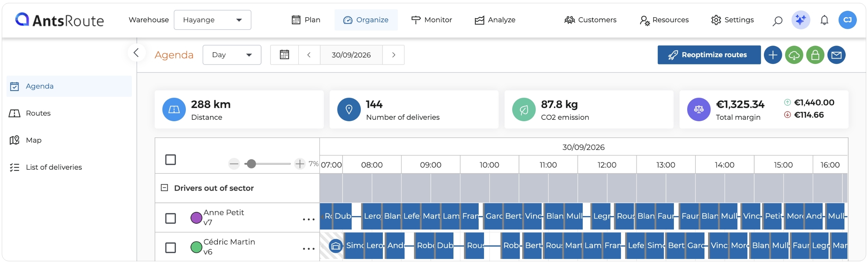This screenshot has height=264, width=868.
Task: Click the 30/09/2026 date field
Action: (x=351, y=55)
